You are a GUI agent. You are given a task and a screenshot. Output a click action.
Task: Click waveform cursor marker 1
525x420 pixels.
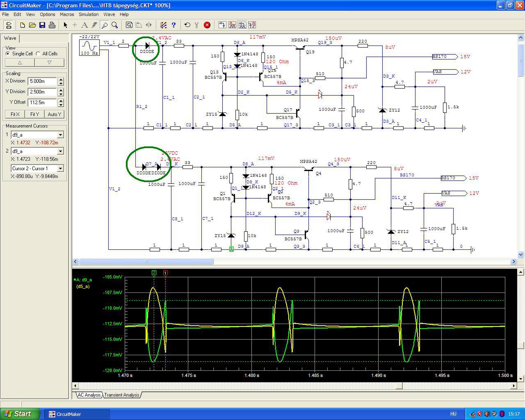(165, 273)
